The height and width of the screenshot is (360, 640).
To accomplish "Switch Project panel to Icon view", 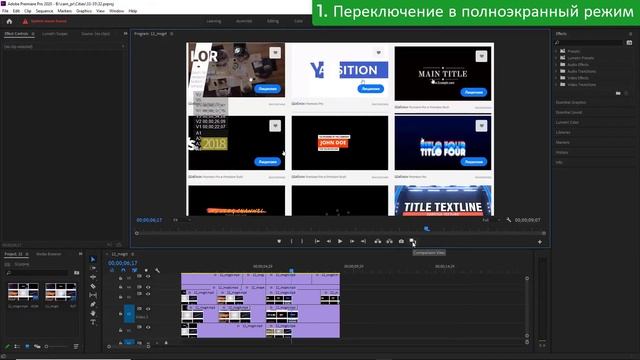I will pyautogui.click(x=27, y=347).
